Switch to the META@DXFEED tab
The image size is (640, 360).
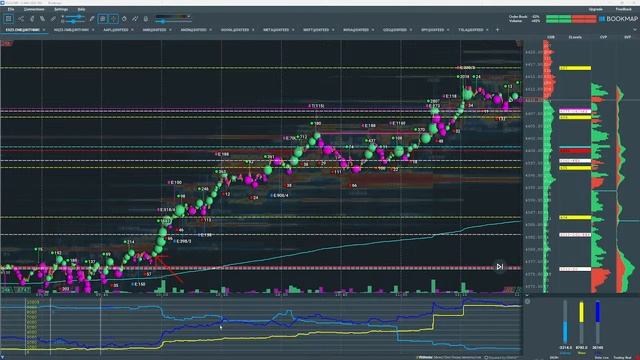(x=276, y=30)
